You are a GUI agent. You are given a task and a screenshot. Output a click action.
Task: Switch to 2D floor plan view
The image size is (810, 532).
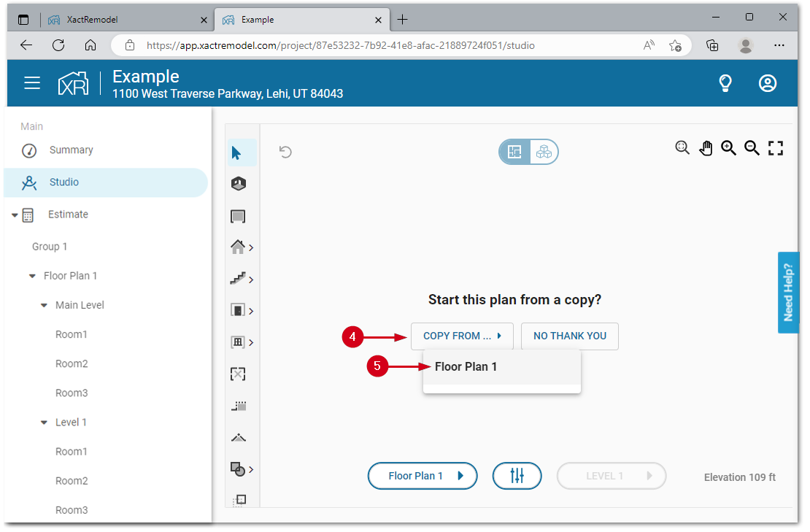click(514, 152)
